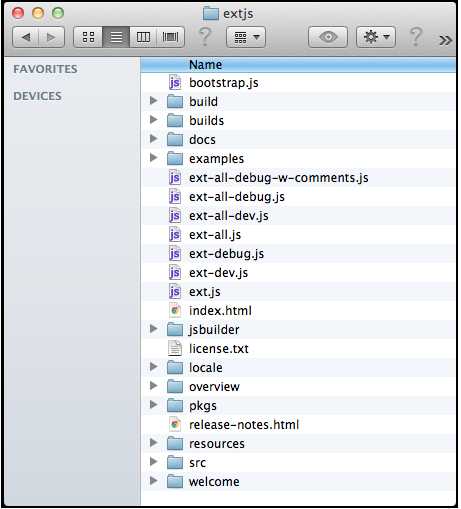Click the build folder icon
This screenshot has height=509, width=461.
[175, 101]
